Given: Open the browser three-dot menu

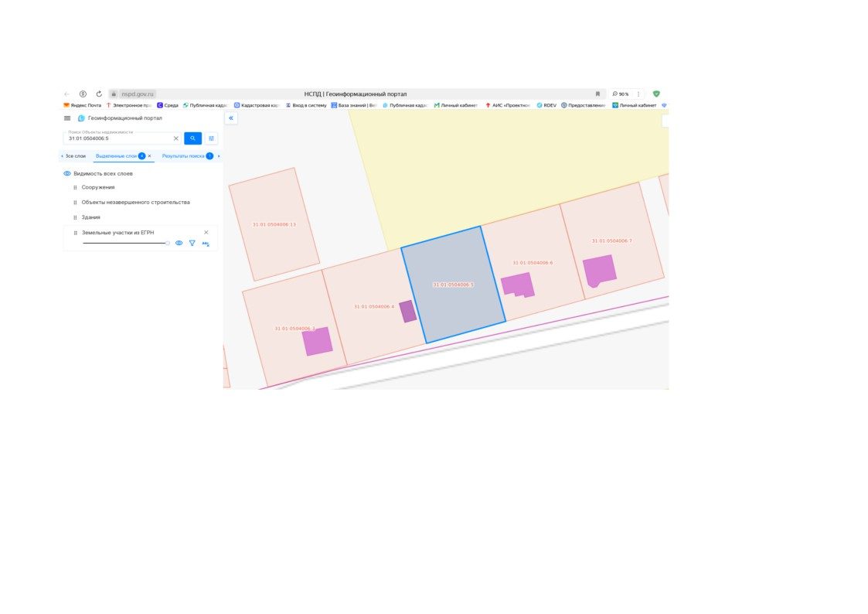Looking at the screenshot, I should tap(638, 94).
